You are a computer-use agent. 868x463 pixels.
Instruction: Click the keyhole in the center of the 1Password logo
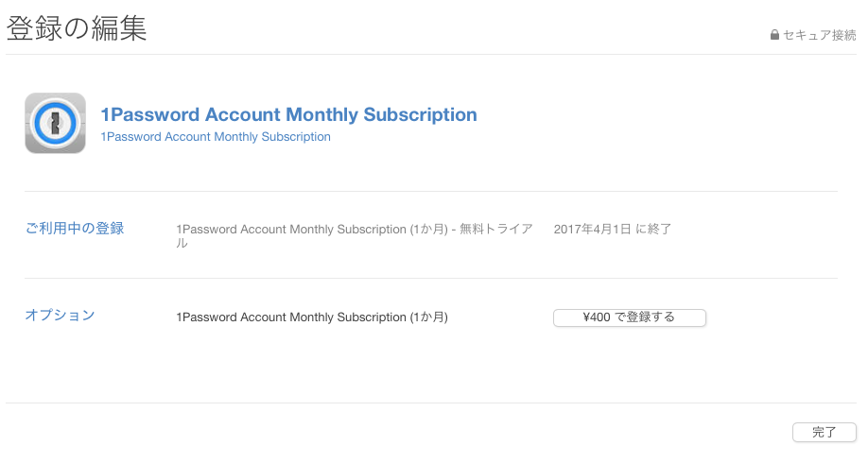55,123
